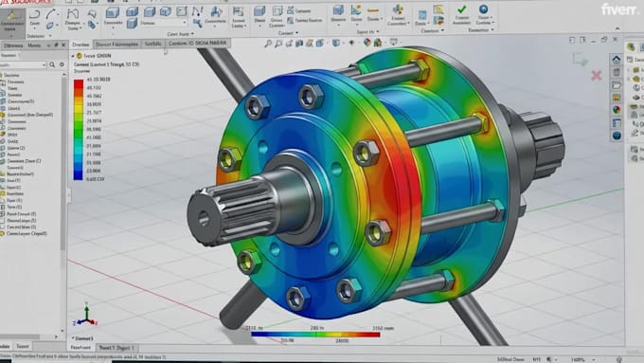Open the dropdown arrow in left panel header
Image resolution: width=644 pixels, height=363 pixels.
48,45
